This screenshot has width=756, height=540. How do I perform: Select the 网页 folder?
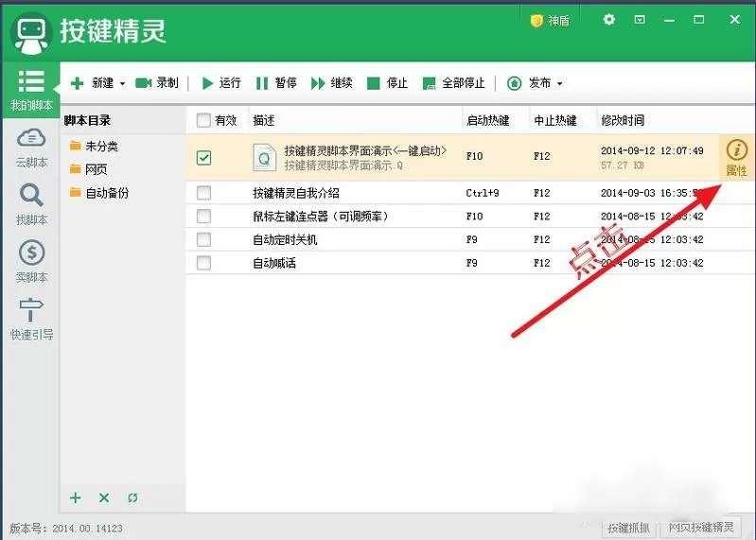(x=89, y=169)
